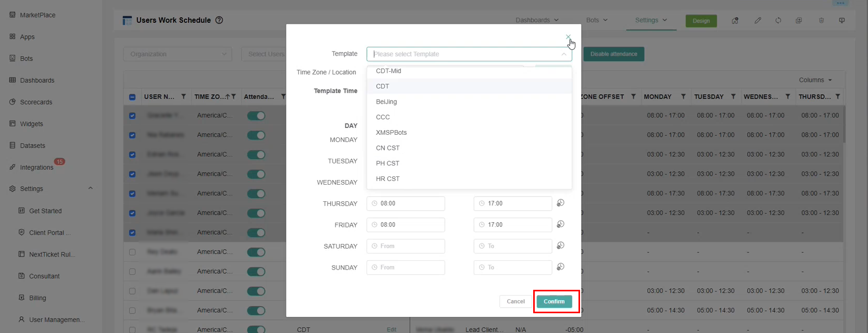Image resolution: width=868 pixels, height=333 pixels.
Task: Click the Apps grid icon in sidebar
Action: [12, 37]
